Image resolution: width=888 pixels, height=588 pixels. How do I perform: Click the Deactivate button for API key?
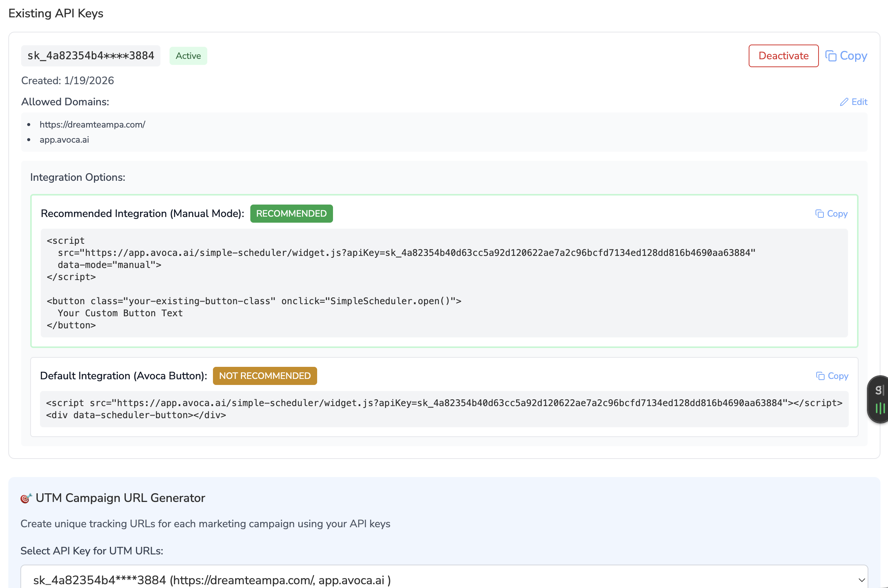click(783, 56)
